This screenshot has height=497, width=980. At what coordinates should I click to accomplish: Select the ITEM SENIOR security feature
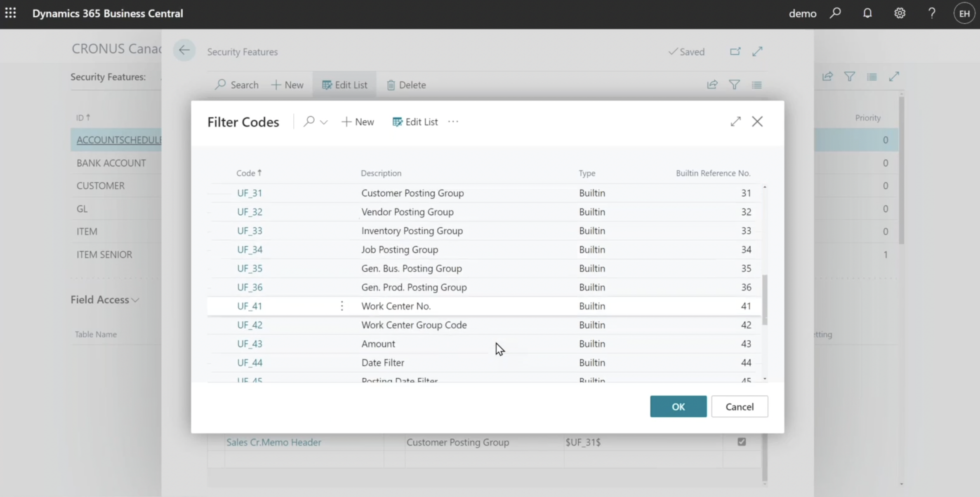click(x=104, y=253)
